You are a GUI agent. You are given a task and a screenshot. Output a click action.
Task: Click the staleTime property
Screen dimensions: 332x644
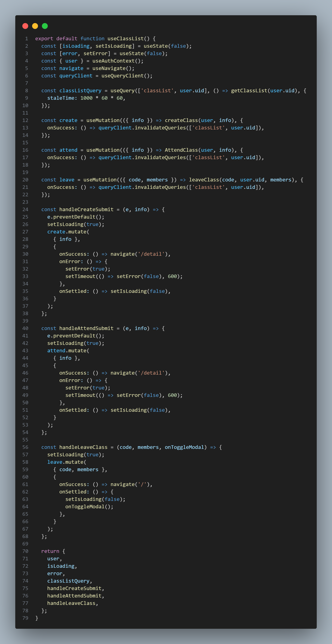click(61, 98)
